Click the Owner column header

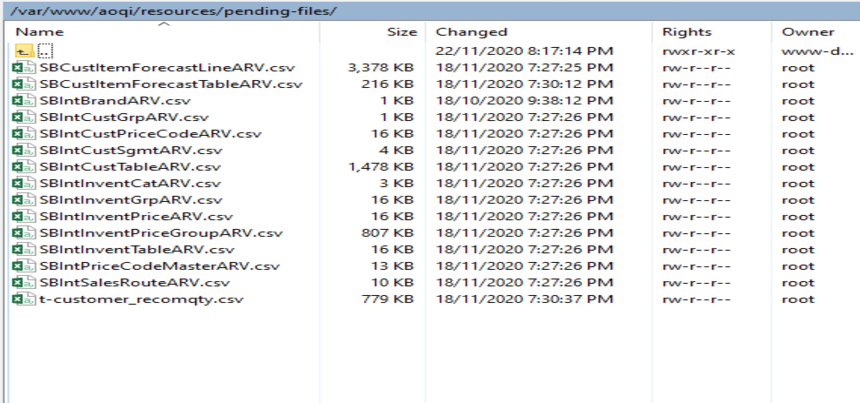click(808, 32)
